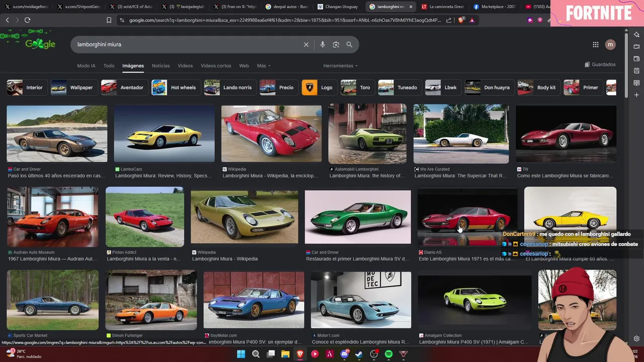Image resolution: width=644 pixels, height=362 pixels.
Task: Switch to the Web results tab
Action: point(244,66)
